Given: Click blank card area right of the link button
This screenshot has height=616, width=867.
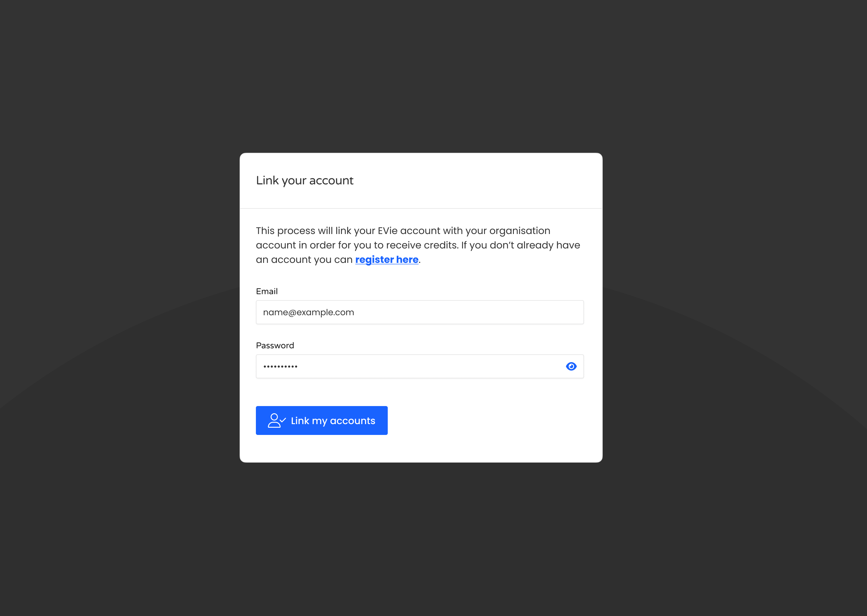Looking at the screenshot, I should [493, 421].
